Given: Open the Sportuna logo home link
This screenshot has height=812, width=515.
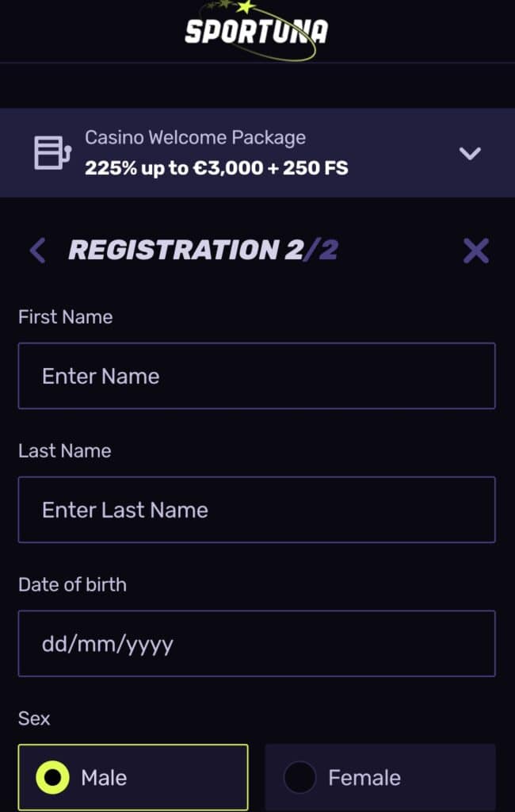Looking at the screenshot, I should point(257,31).
